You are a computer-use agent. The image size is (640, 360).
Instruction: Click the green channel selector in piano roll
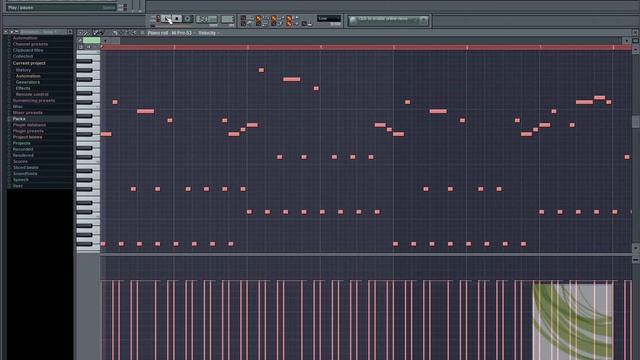tap(91, 40)
